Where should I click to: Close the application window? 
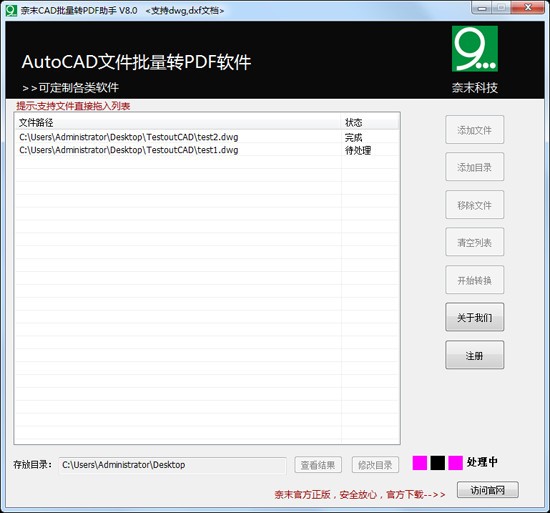pyautogui.click(x=528, y=8)
